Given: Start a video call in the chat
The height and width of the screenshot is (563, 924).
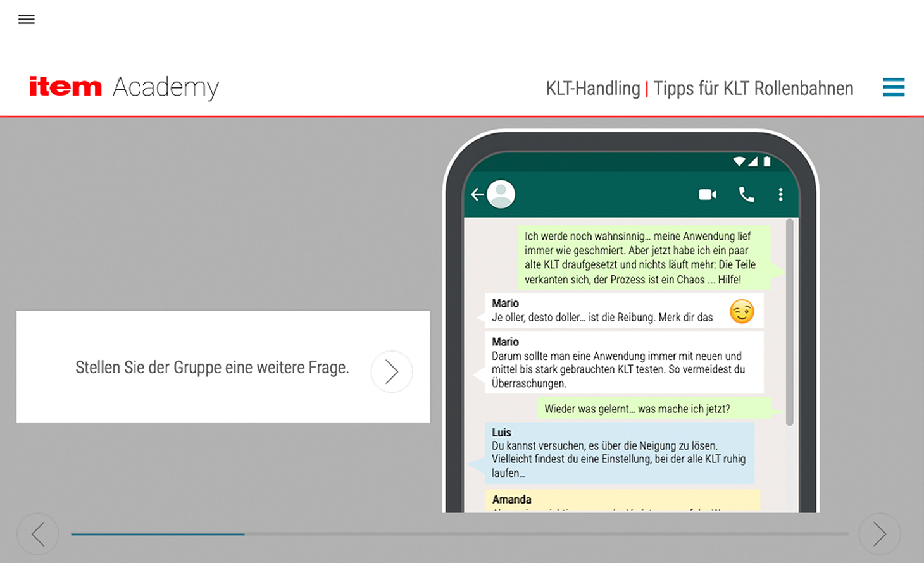Looking at the screenshot, I should click(x=708, y=194).
